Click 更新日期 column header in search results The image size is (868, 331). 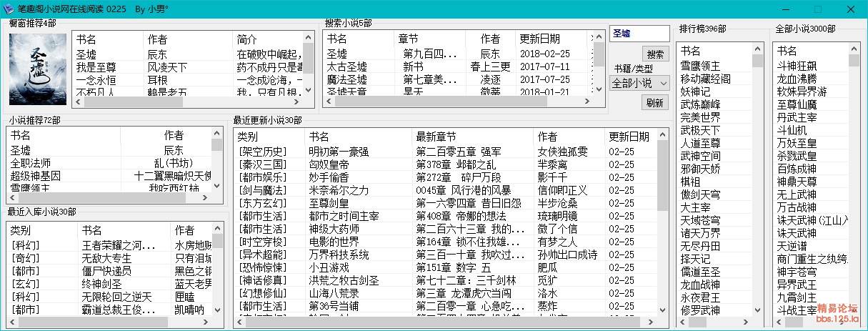click(x=540, y=39)
